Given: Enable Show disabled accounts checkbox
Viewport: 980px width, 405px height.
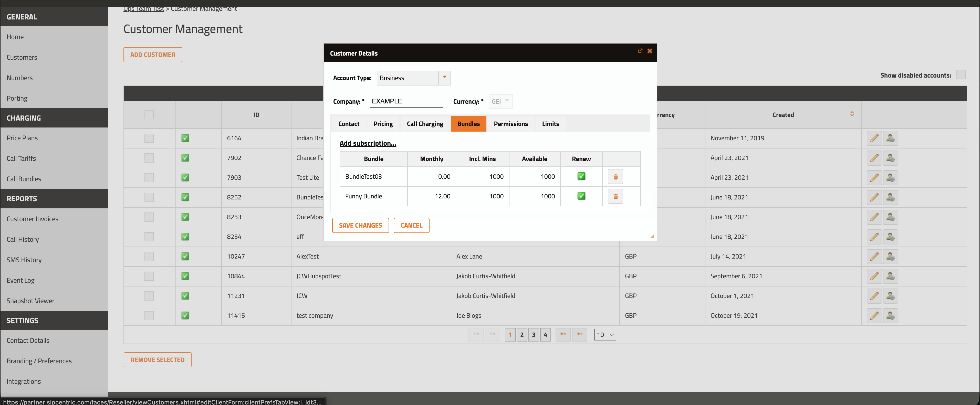Looking at the screenshot, I should [x=961, y=74].
